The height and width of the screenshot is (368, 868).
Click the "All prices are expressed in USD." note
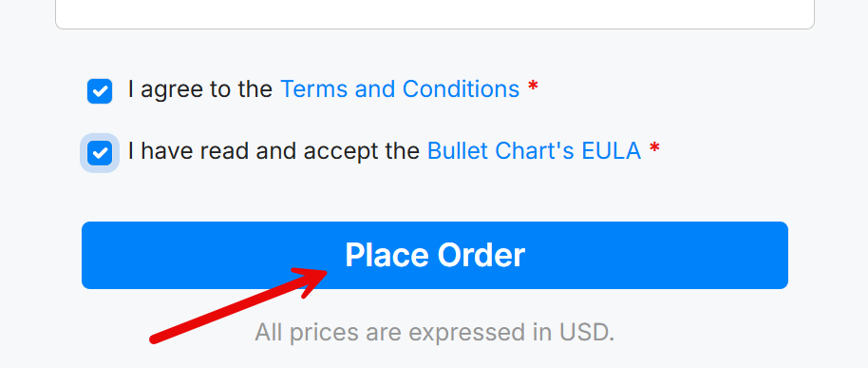click(x=435, y=333)
